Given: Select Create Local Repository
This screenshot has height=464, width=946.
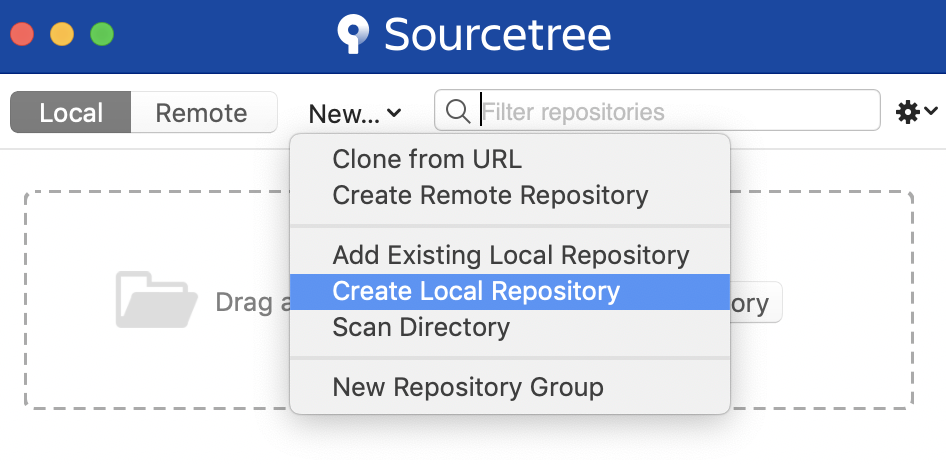Looking at the screenshot, I should [510, 291].
